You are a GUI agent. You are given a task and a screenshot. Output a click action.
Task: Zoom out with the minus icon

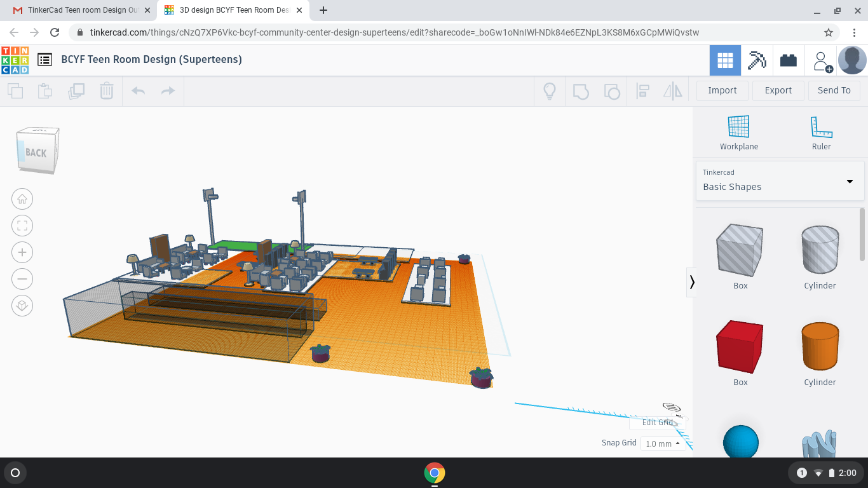(x=22, y=279)
